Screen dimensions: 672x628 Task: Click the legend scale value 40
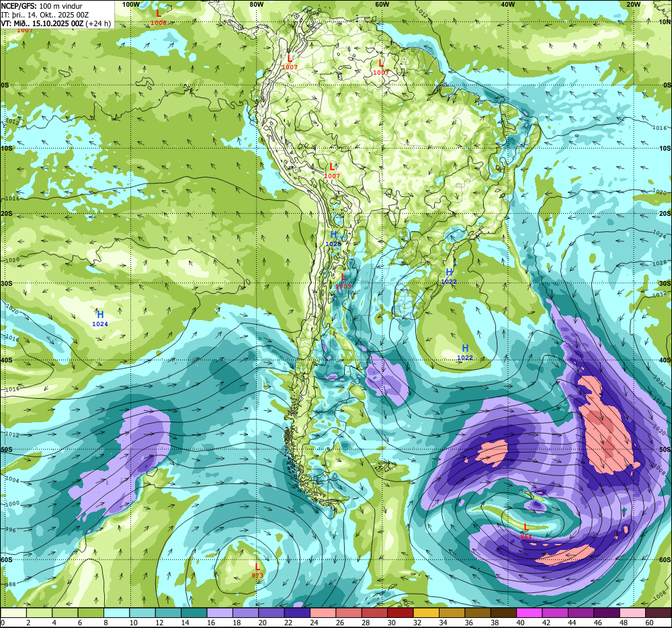click(521, 623)
